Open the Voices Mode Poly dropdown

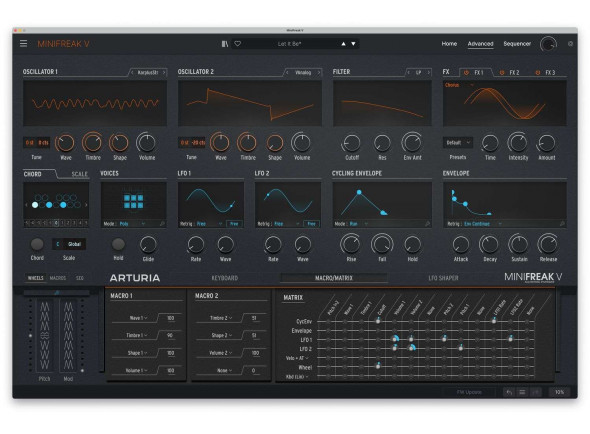tap(132, 224)
